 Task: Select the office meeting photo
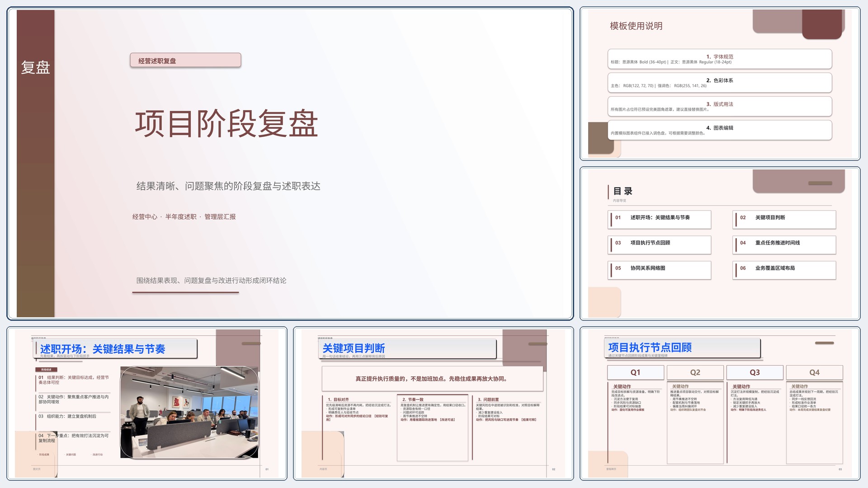pyautogui.click(x=189, y=412)
